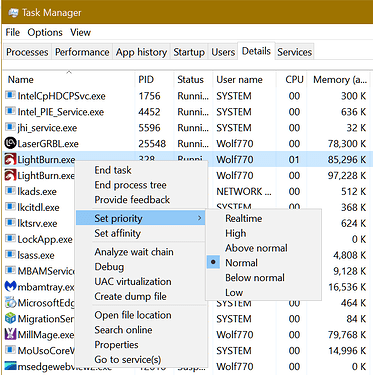Click the jhi_service.exe process icon
Screen dimensions: 373x375
10,127
